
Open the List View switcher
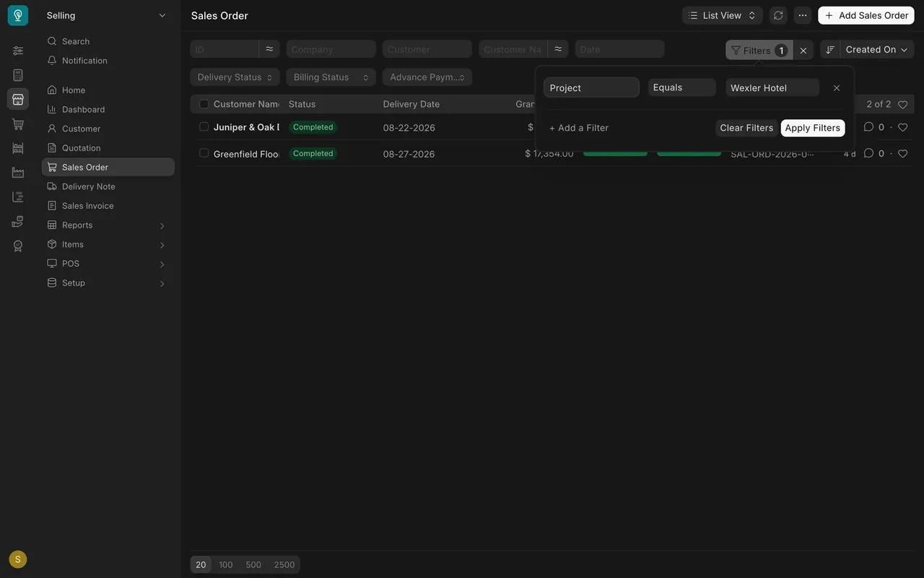click(723, 15)
